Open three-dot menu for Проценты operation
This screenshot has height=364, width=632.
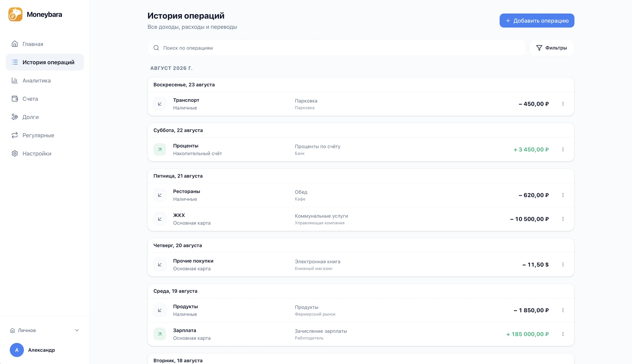(x=563, y=149)
